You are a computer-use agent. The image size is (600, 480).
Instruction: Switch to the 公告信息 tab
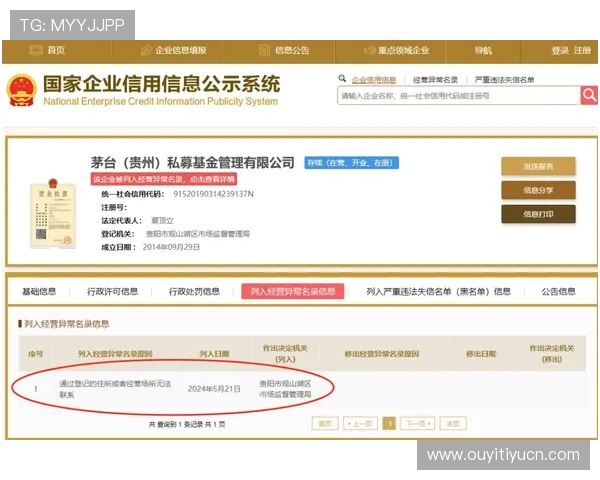(x=558, y=292)
